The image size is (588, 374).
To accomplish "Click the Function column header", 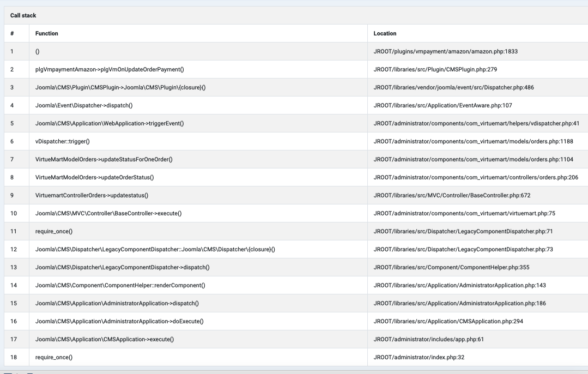I will tap(47, 34).
